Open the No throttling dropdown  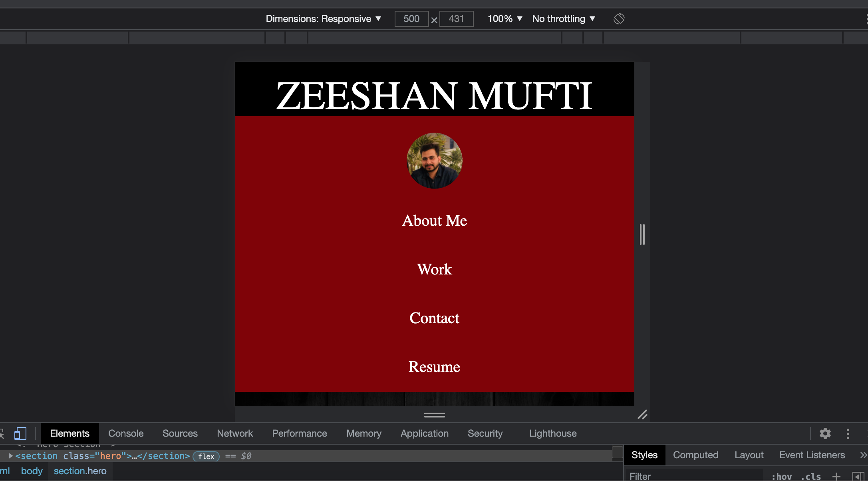click(x=564, y=19)
